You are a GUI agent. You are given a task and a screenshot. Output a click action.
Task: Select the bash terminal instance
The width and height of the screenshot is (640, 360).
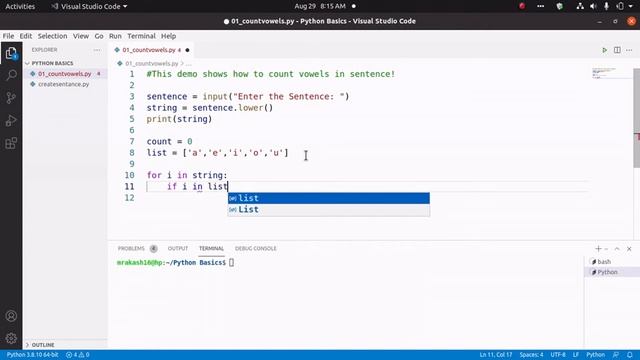tap(604, 262)
